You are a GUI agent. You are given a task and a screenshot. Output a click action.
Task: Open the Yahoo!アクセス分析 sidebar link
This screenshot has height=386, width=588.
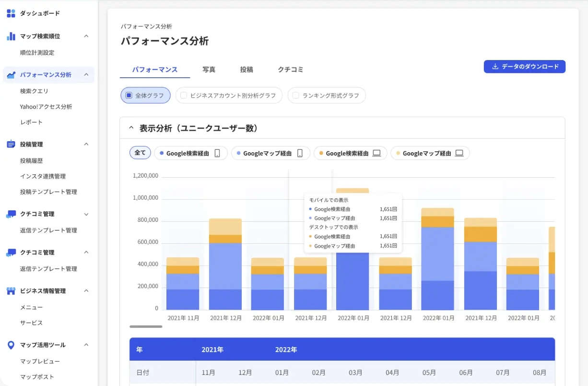point(46,107)
